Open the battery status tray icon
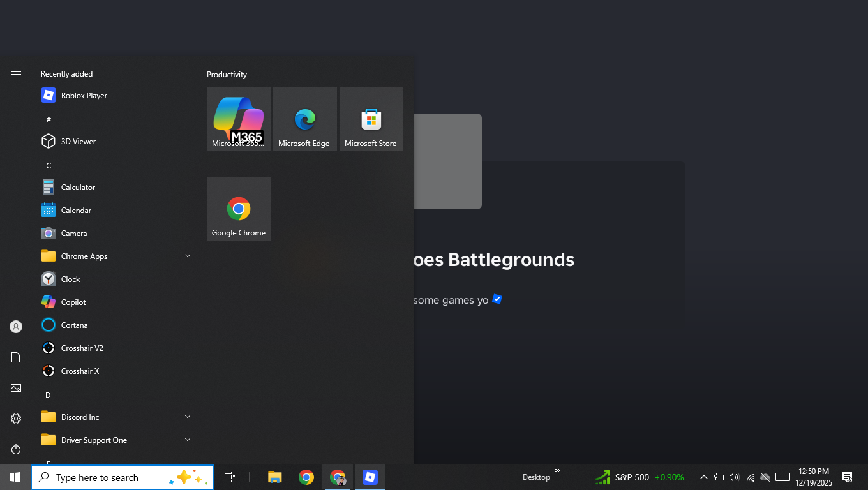Screen dimensions: 868x490 tap(719, 477)
